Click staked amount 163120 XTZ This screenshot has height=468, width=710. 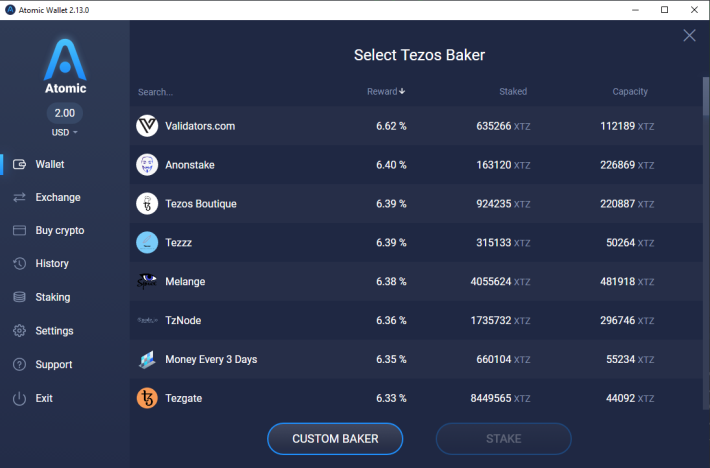pyautogui.click(x=503, y=165)
